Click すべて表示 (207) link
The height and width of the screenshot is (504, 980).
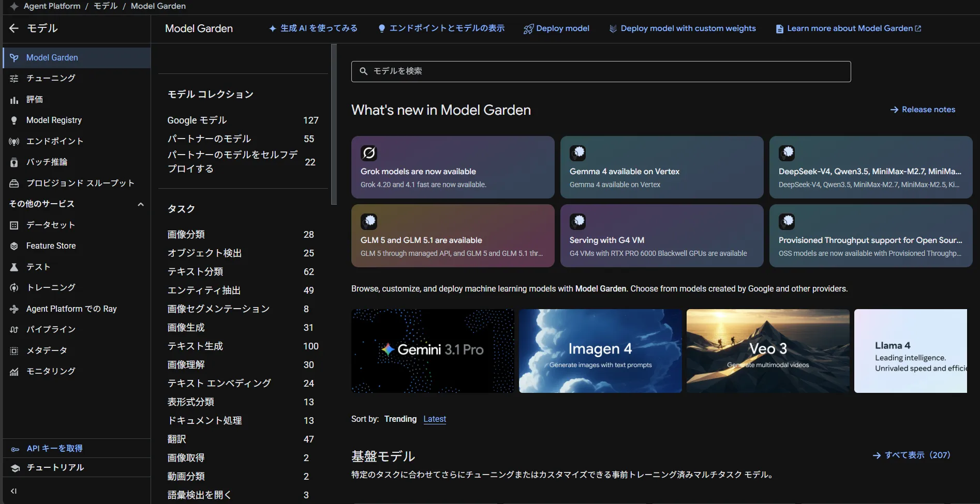point(912,455)
